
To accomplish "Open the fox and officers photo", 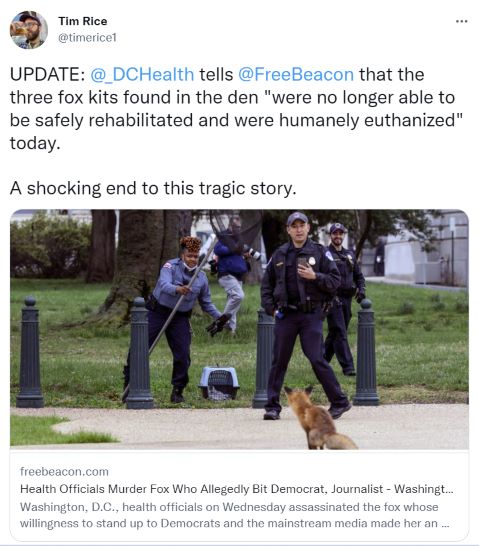I will pos(239,329).
